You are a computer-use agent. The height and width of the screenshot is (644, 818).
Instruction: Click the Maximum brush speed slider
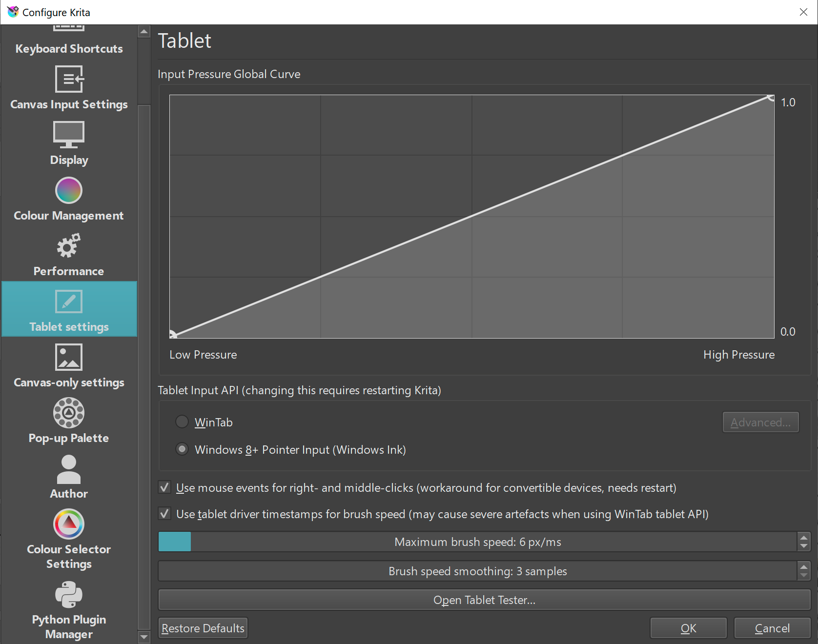coord(477,542)
